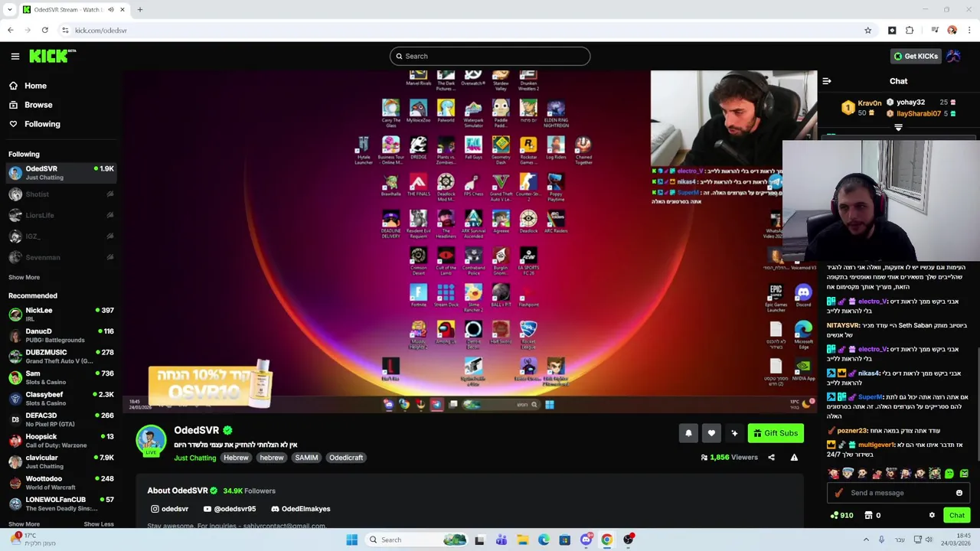Image resolution: width=980 pixels, height=551 pixels.
Task: Show hidden tray icons chevron
Action: 865,540
